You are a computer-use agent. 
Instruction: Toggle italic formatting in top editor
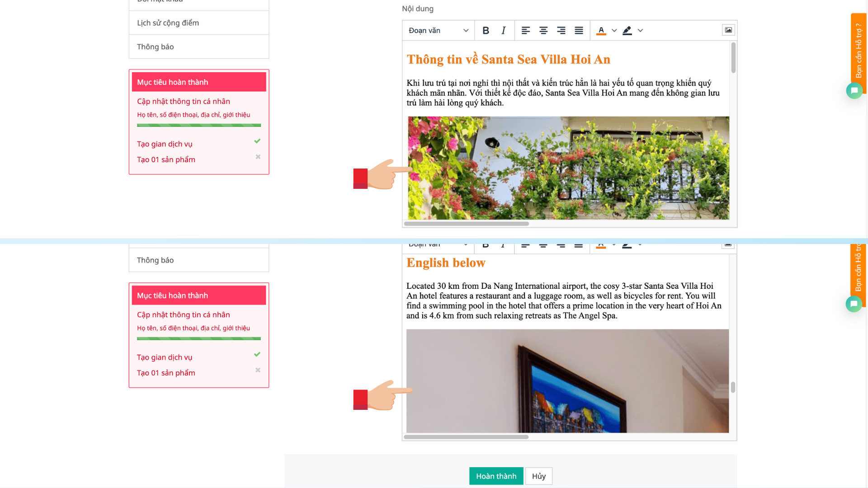coord(503,30)
